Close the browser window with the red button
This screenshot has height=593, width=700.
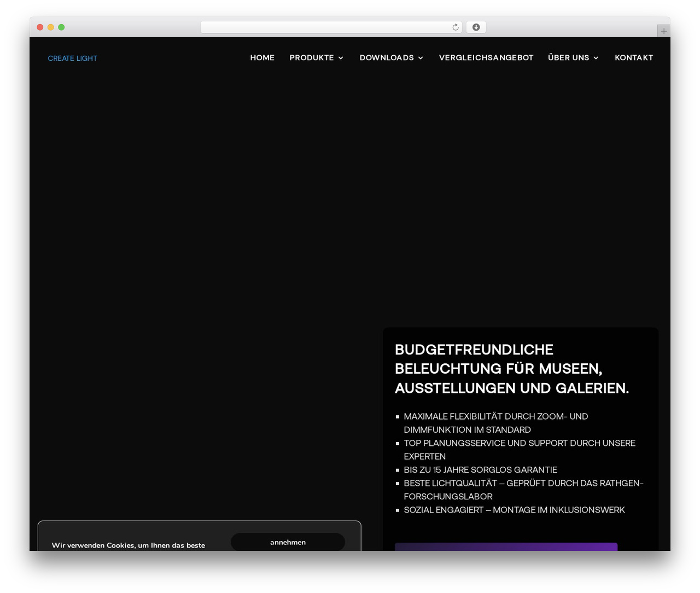click(x=40, y=27)
